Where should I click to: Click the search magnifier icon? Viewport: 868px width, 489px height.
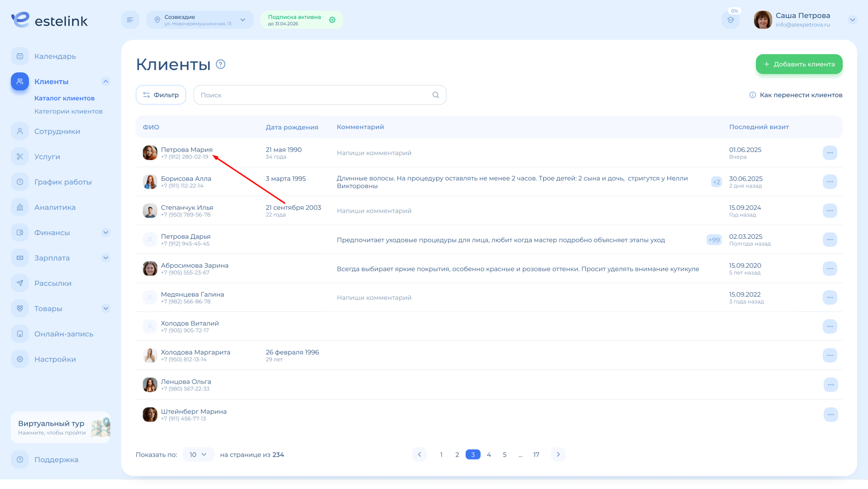click(x=436, y=95)
